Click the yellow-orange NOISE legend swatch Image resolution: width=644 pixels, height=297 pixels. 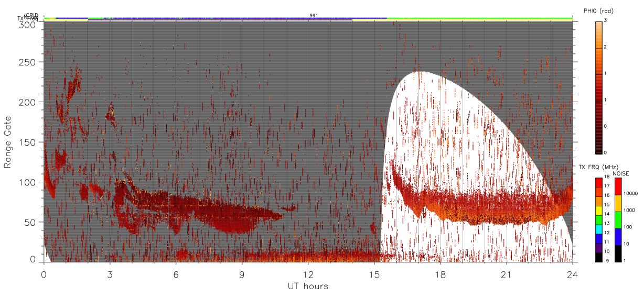(618, 203)
